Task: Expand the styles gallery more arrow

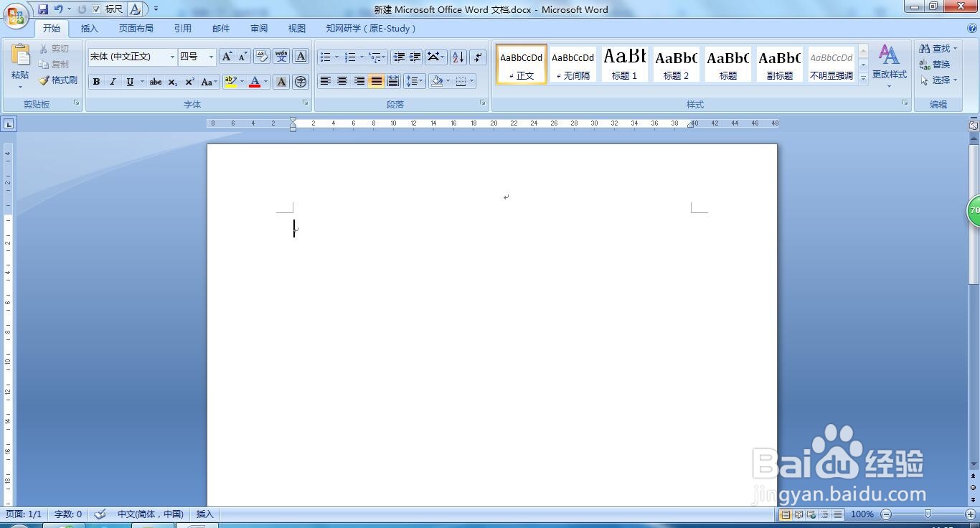Action: [863, 78]
